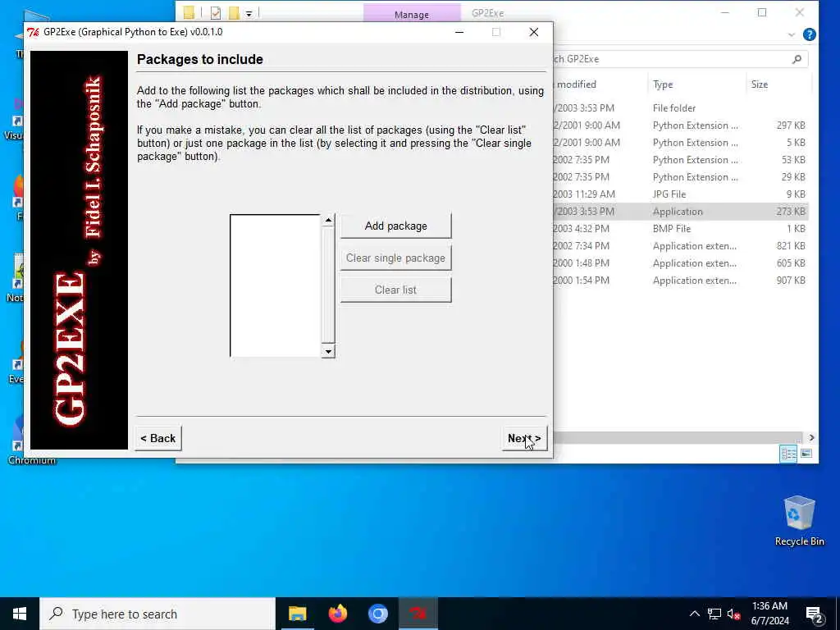840x630 pixels.
Task: Close the File Explorer window
Action: 799,13
